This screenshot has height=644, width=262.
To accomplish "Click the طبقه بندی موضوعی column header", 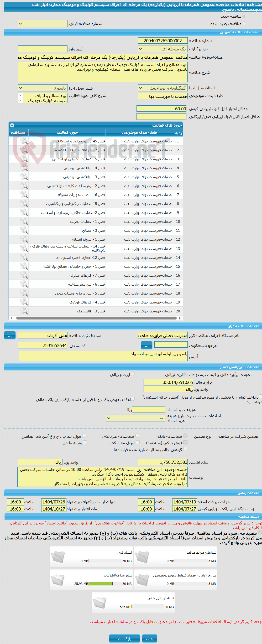I will click(x=139, y=132).
